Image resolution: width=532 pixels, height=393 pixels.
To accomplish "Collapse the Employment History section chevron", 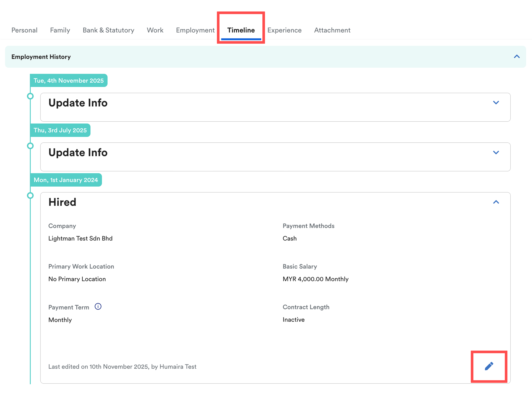I will pos(516,57).
